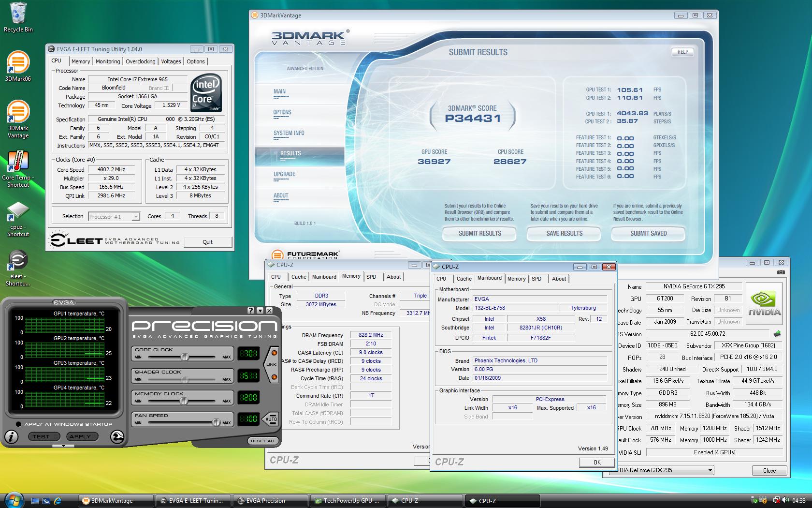The width and height of the screenshot is (812, 508).
Task: Click the taskbar clock showing 04:33
Action: [x=799, y=500]
